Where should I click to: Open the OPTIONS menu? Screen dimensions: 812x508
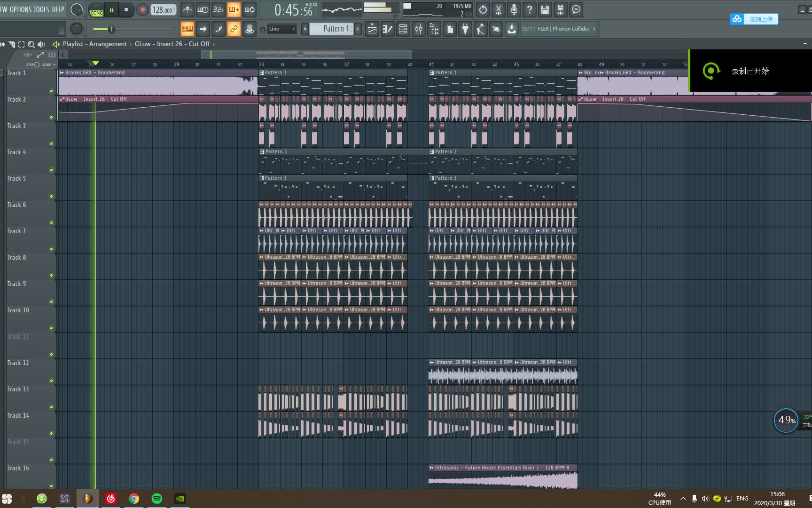point(20,9)
